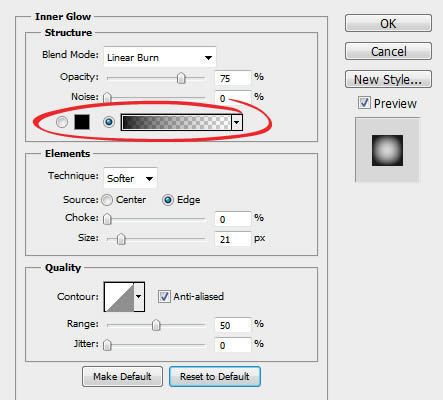Open the Contour curve thumbnail
The width and height of the screenshot is (443, 400).
tap(119, 297)
